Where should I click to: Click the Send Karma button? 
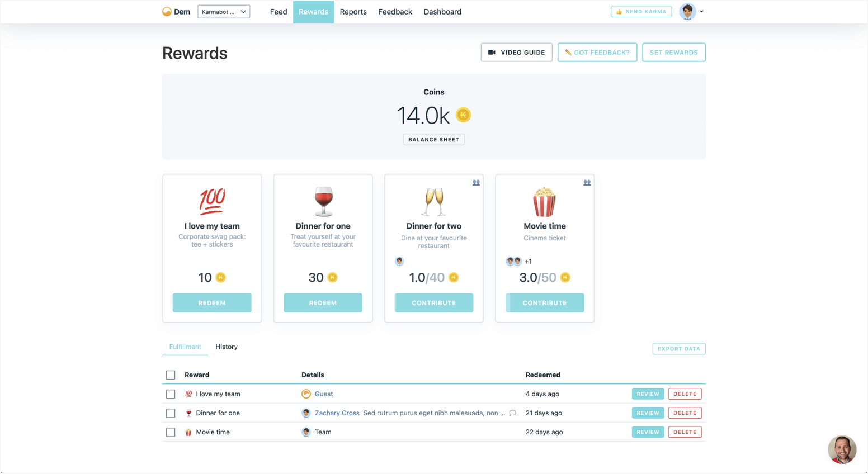point(641,12)
